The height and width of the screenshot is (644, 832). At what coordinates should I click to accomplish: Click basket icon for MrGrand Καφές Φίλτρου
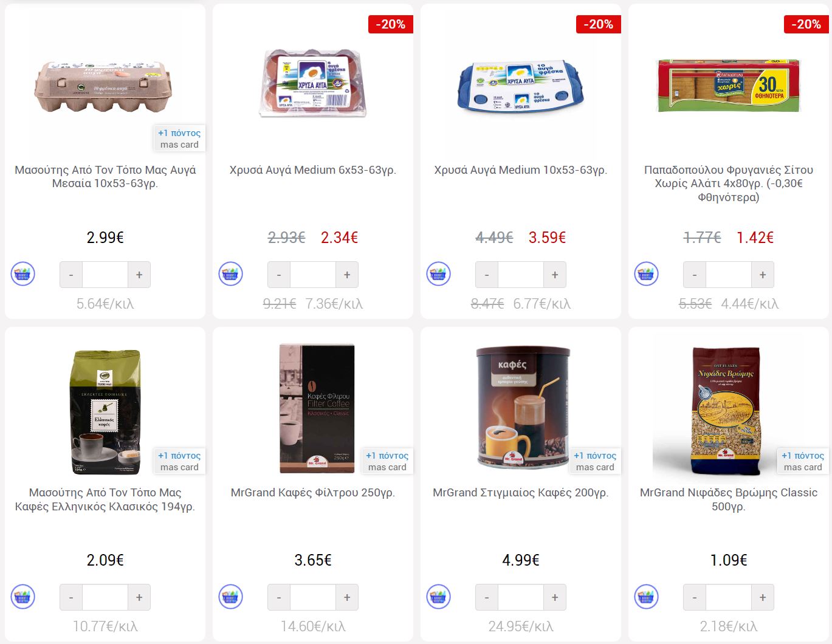click(x=231, y=597)
